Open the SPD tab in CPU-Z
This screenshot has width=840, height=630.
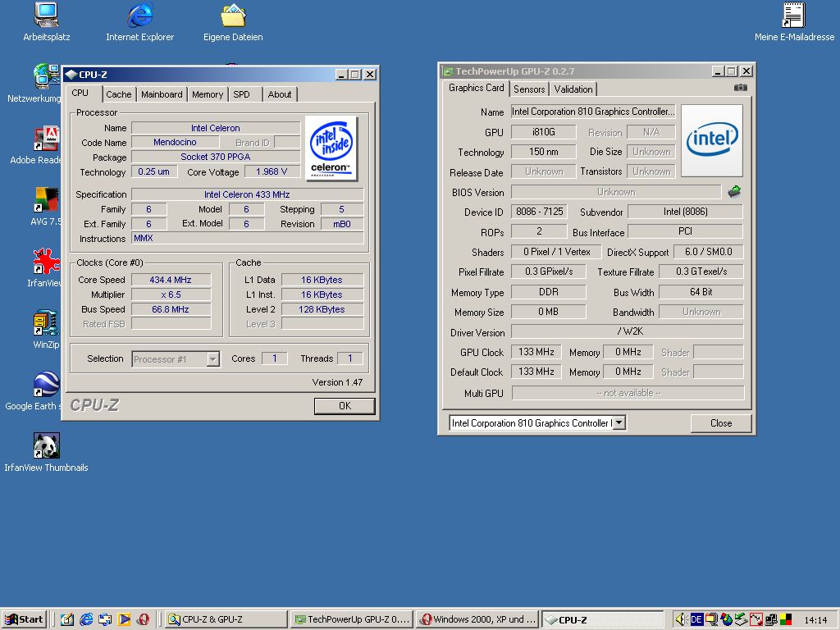[241, 94]
